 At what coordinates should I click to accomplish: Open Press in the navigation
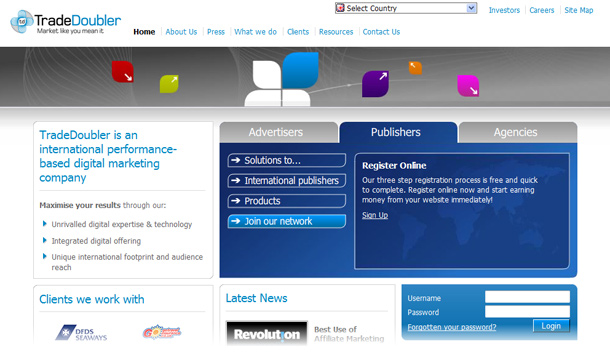(x=216, y=32)
